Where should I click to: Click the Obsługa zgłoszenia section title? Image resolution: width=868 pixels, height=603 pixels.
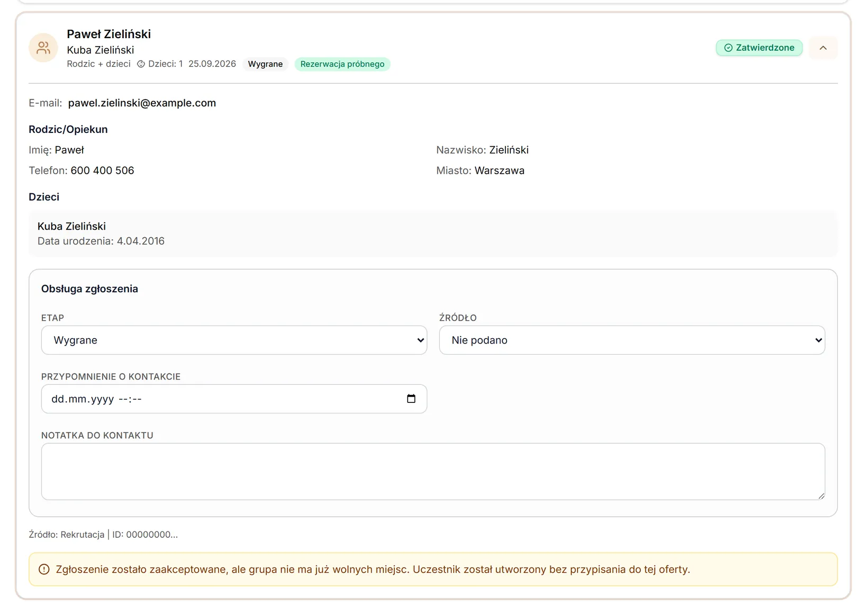(89, 289)
